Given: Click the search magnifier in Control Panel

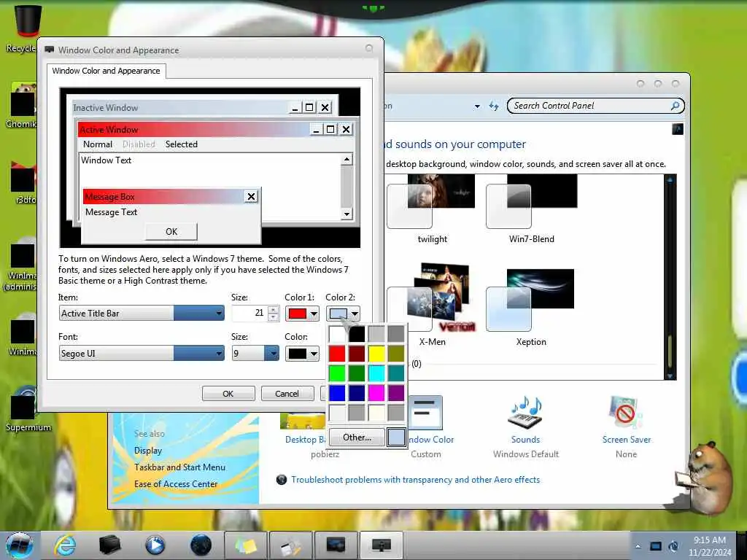Looking at the screenshot, I should point(675,106).
